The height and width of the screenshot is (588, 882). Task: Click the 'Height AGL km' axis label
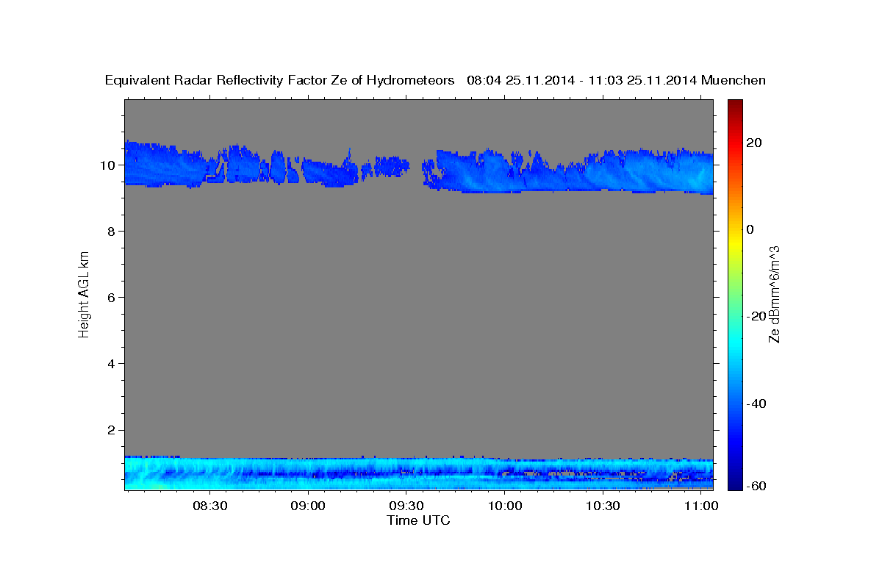tap(84, 294)
